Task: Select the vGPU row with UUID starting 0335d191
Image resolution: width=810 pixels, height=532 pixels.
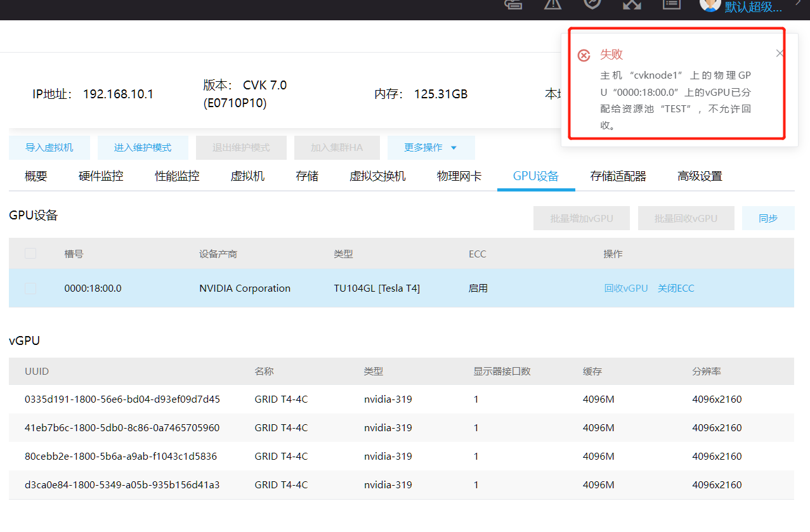Action: click(122, 399)
